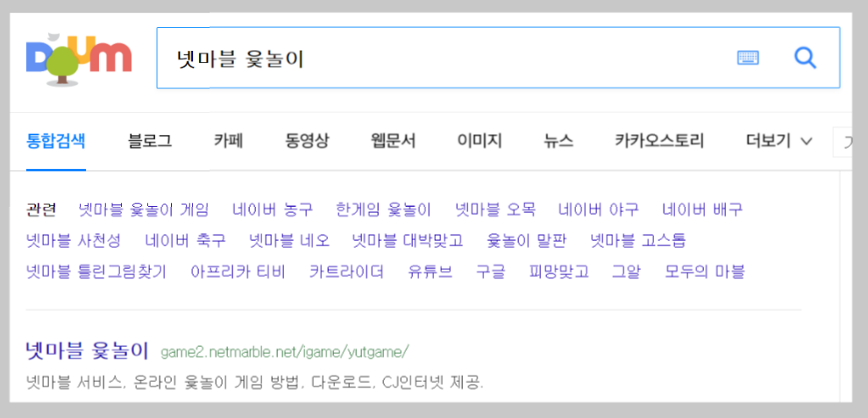Click the game2.netmarble.net/igame/yutgame/ URL
The image size is (868, 418).
(285, 351)
